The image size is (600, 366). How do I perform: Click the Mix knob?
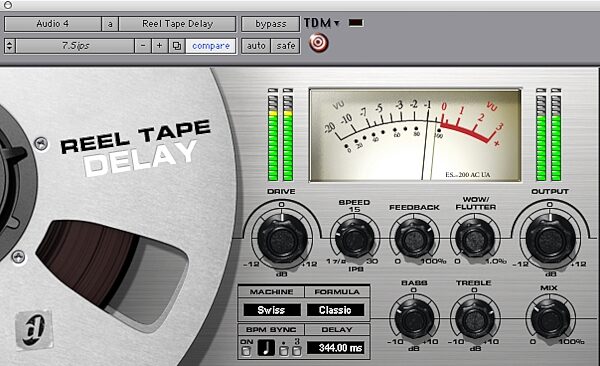click(550, 319)
